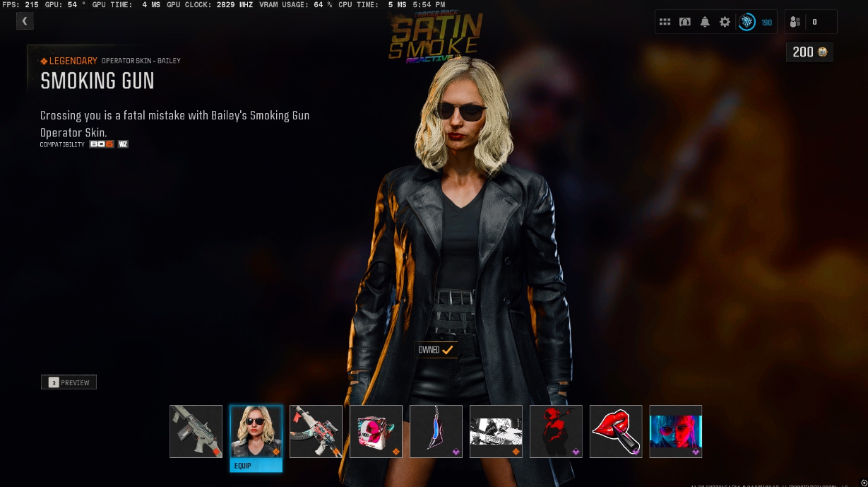Screen dimensions: 868x487
Task: Open the notifications bell icon
Action: click(x=704, y=21)
